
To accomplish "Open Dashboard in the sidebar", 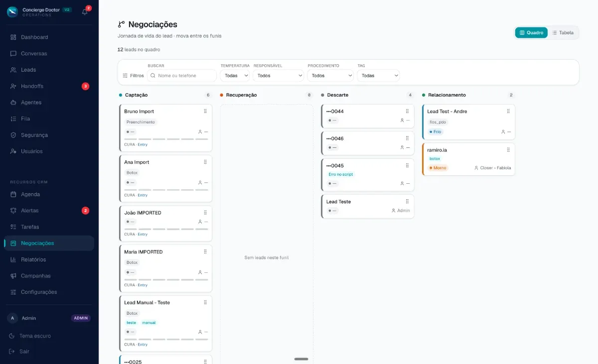I will coord(49,37).
